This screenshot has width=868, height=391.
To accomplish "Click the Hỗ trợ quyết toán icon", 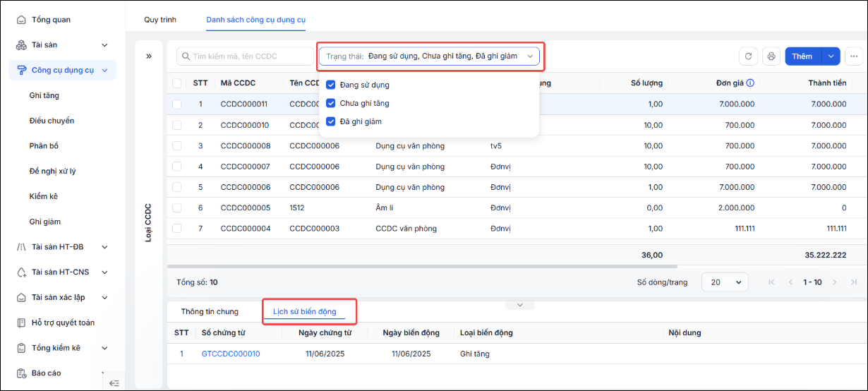I will pyautogui.click(x=21, y=323).
